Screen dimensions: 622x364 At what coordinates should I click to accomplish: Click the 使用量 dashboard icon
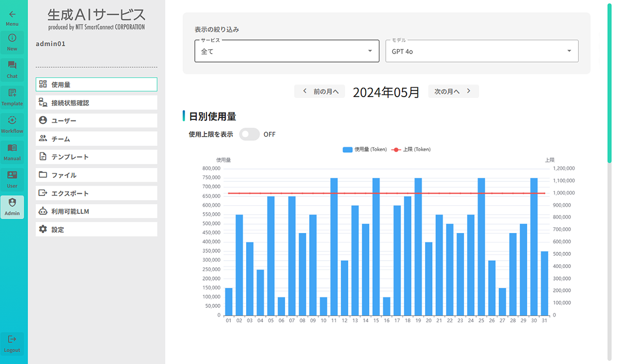(x=43, y=84)
